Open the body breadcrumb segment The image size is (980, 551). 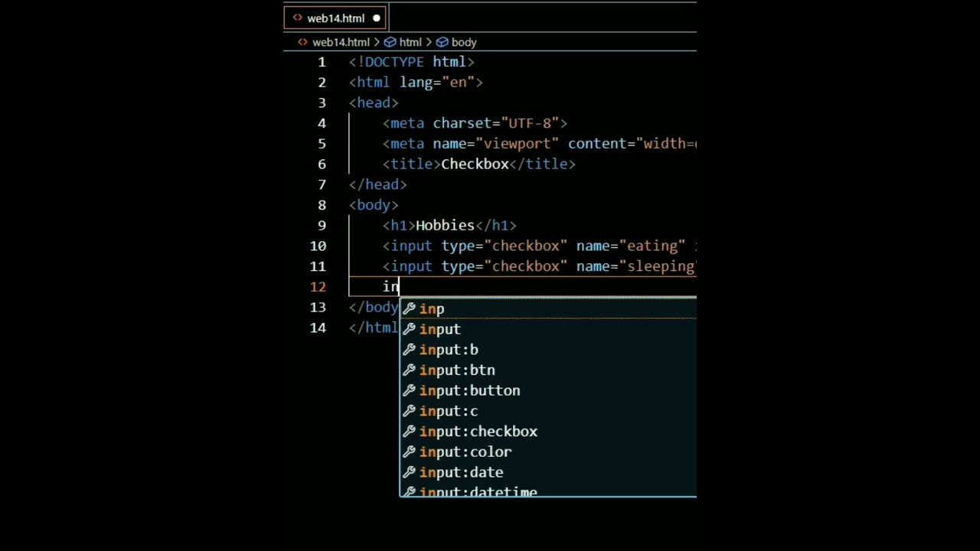pos(464,42)
